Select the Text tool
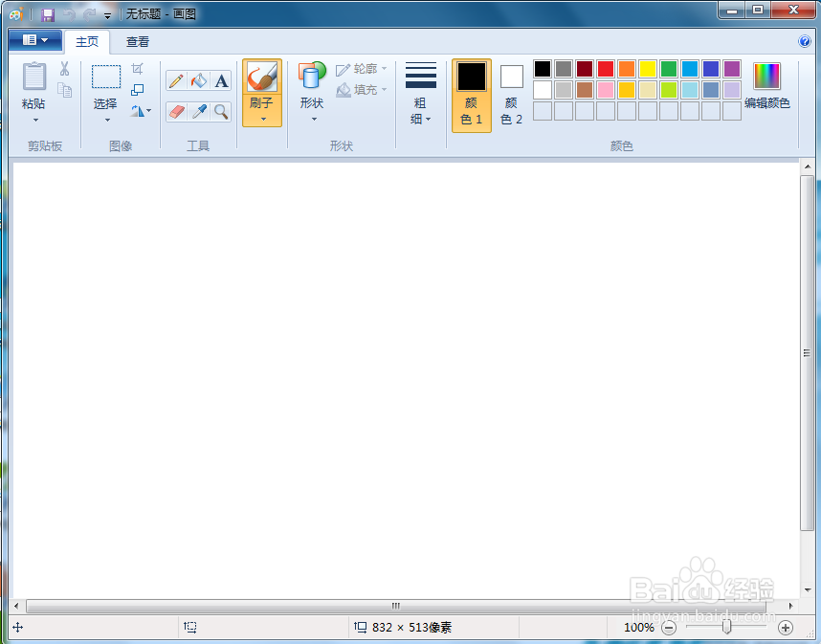 (x=221, y=80)
